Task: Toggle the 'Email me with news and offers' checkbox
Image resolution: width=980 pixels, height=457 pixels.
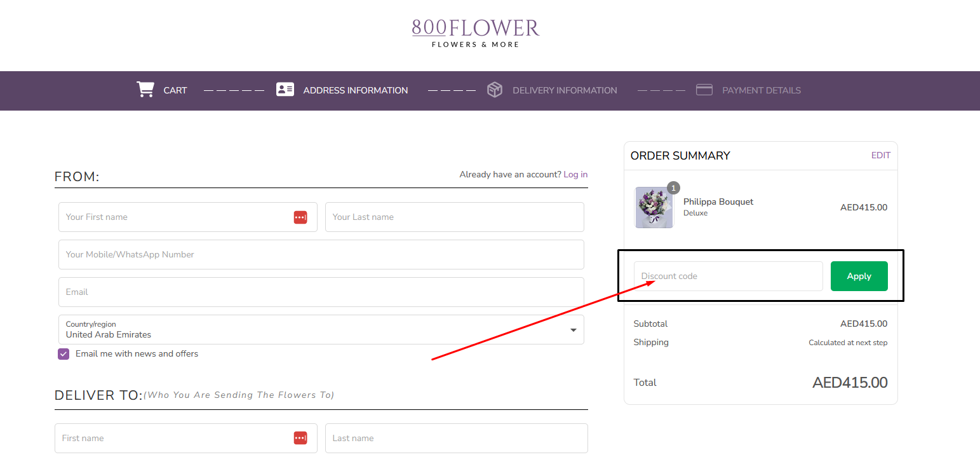Action: (x=63, y=353)
